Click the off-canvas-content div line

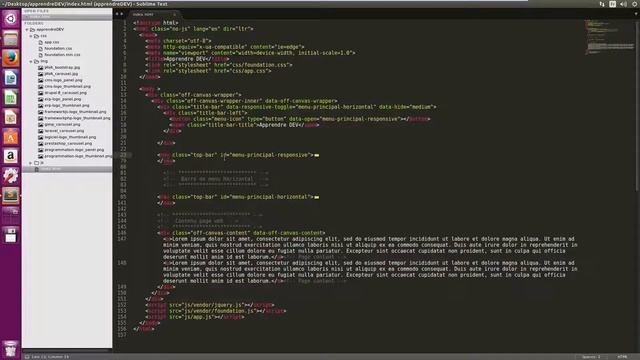coord(241,233)
